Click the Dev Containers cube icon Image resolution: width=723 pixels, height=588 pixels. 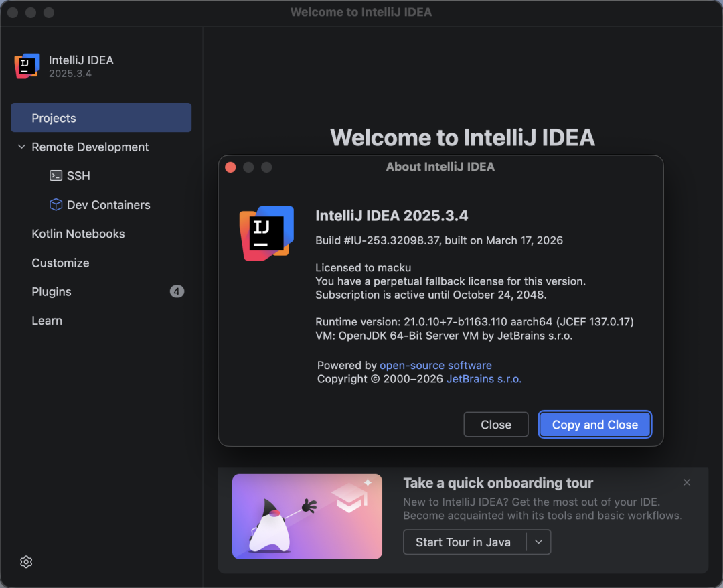tap(56, 205)
